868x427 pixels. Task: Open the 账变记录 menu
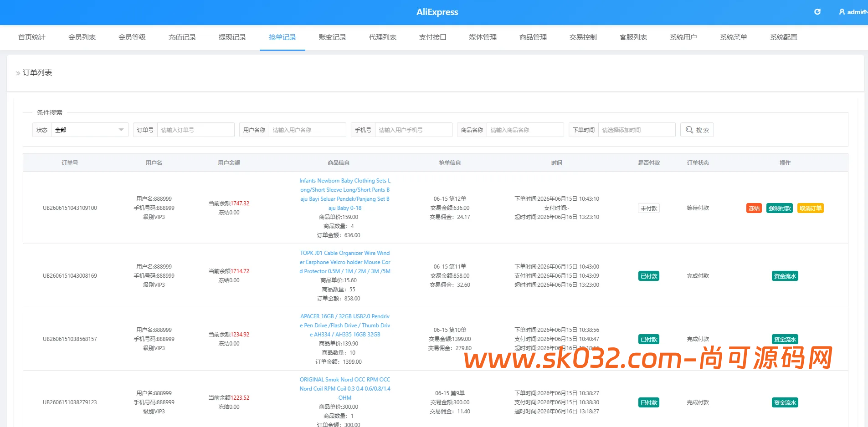click(x=333, y=37)
